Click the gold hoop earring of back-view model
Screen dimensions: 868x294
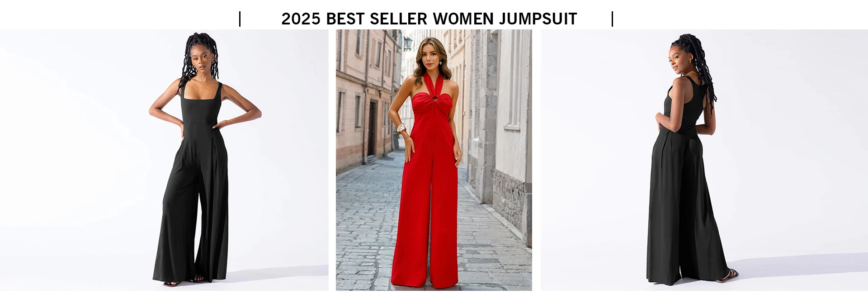689,62
